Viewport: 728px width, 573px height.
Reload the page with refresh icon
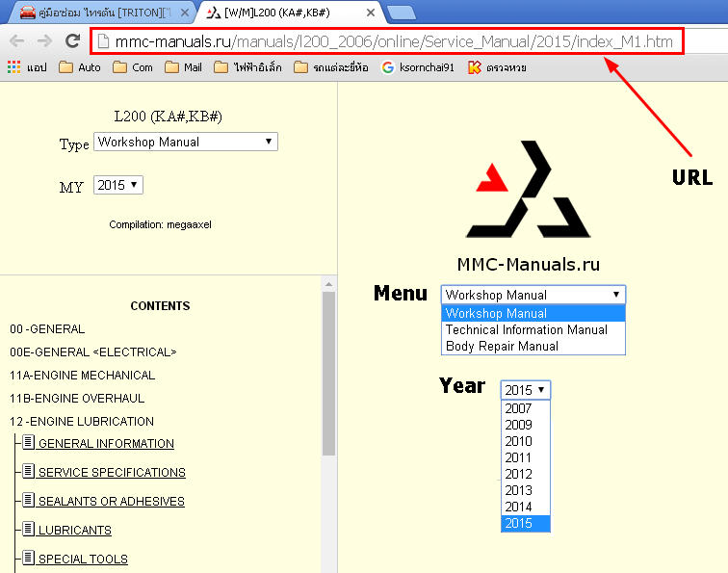click(72, 40)
